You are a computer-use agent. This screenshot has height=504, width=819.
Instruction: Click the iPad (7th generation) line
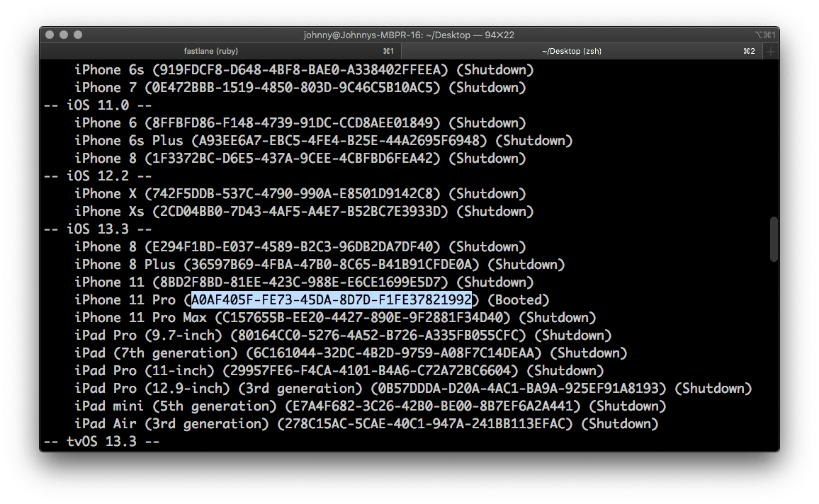click(x=351, y=353)
